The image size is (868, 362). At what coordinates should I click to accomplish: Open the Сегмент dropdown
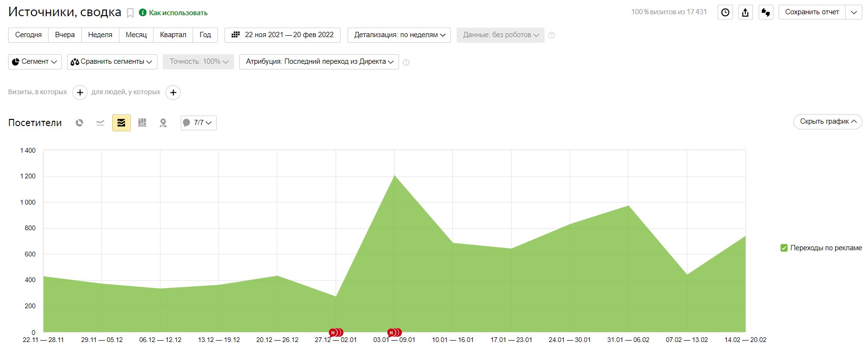click(x=35, y=62)
